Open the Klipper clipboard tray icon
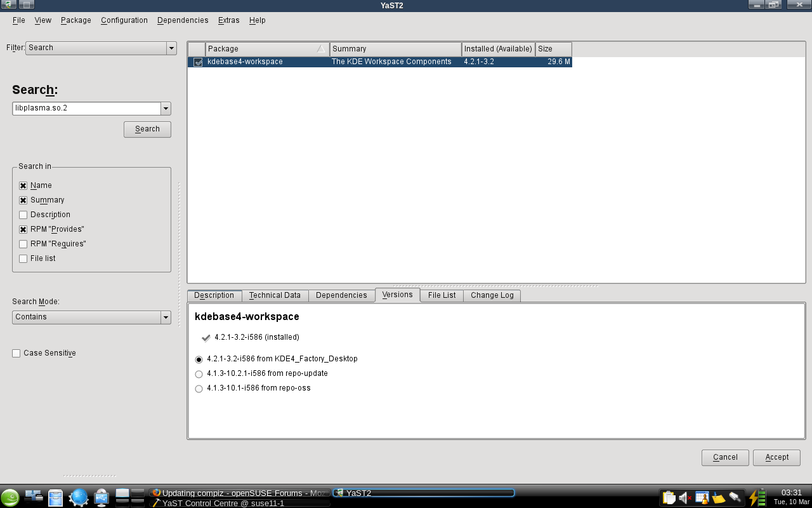The image size is (812, 508). (669, 498)
